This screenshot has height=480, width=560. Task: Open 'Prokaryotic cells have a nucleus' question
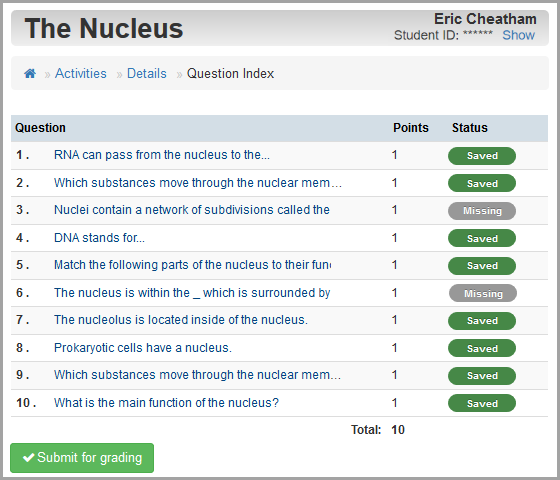click(x=143, y=348)
